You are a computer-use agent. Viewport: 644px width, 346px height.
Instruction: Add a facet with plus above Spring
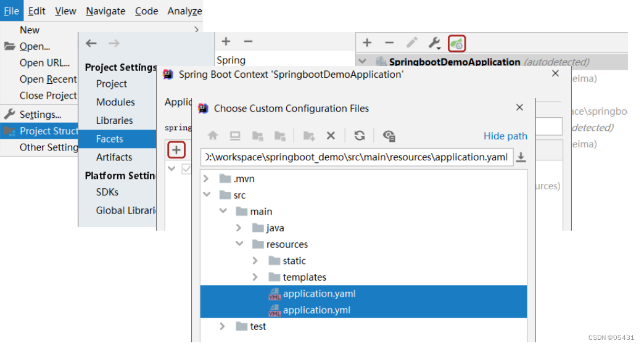point(226,41)
